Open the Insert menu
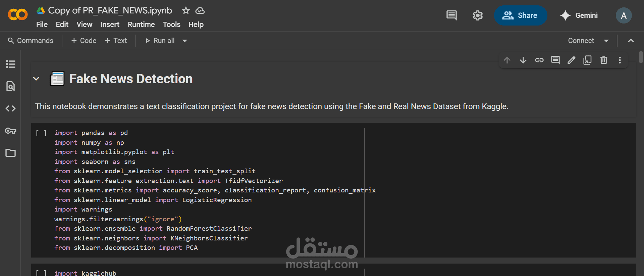The image size is (644, 276). click(x=110, y=25)
